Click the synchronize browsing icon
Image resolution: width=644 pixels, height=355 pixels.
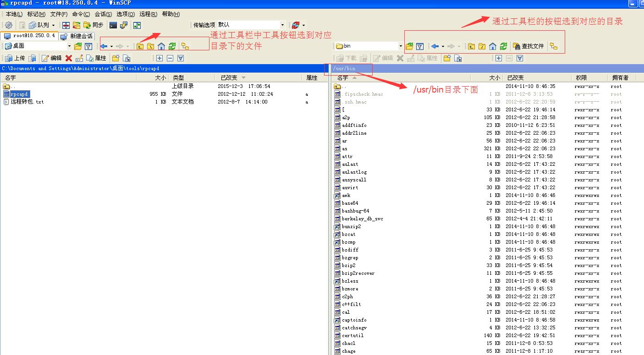tap(77, 25)
